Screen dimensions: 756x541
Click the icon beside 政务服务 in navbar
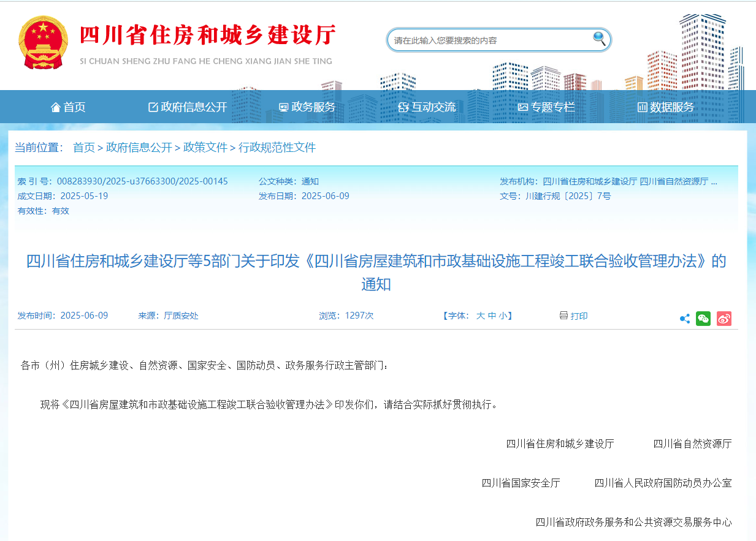tap(282, 106)
